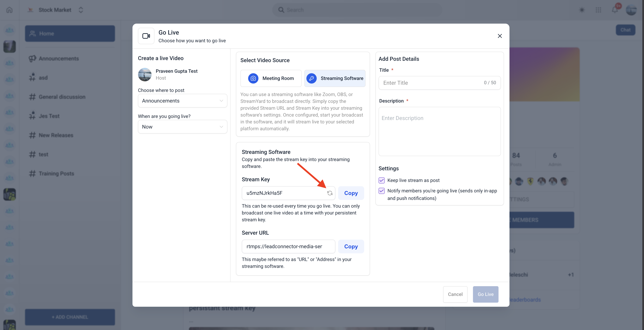Image resolution: width=644 pixels, height=330 pixels.
Task: Click the home icon in top bar
Action: click(9, 10)
